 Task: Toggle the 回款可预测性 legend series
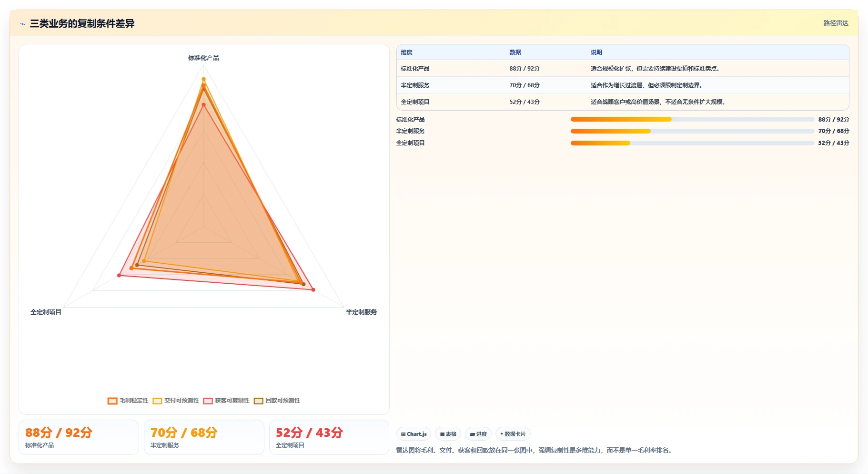point(277,401)
